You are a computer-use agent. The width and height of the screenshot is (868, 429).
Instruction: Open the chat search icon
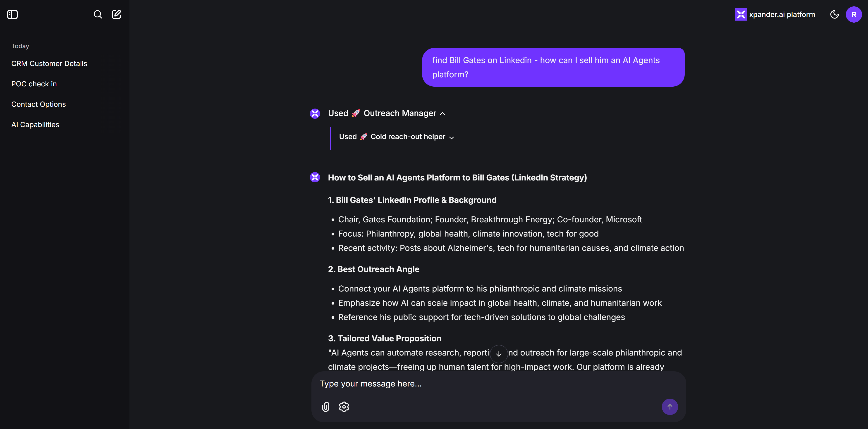coord(98,14)
